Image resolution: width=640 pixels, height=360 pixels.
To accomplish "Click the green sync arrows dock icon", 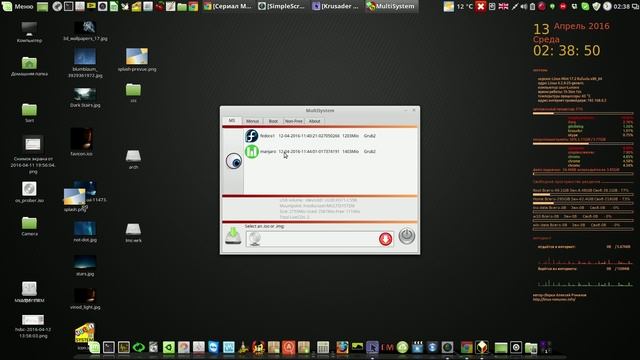I will [138, 347].
